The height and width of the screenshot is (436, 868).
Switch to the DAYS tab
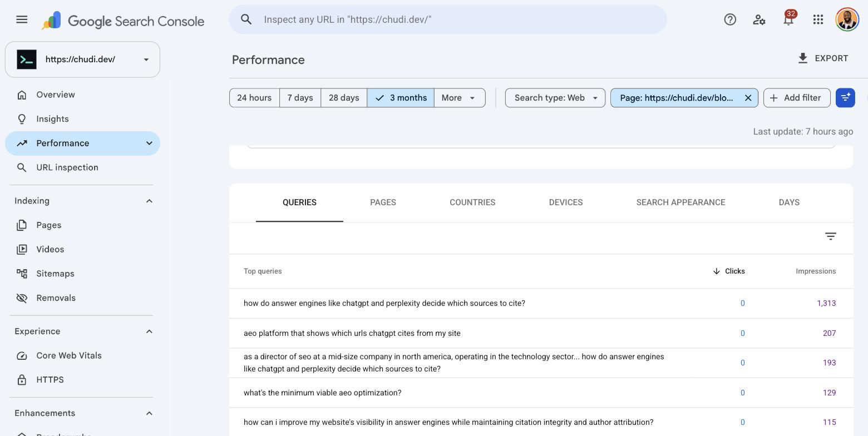(789, 202)
